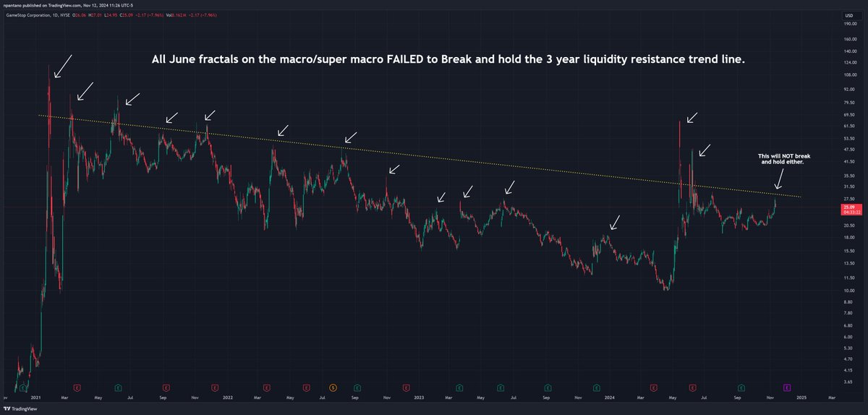Select the green earnings marker for September 2023
868x415 pixels.
pyautogui.click(x=548, y=388)
